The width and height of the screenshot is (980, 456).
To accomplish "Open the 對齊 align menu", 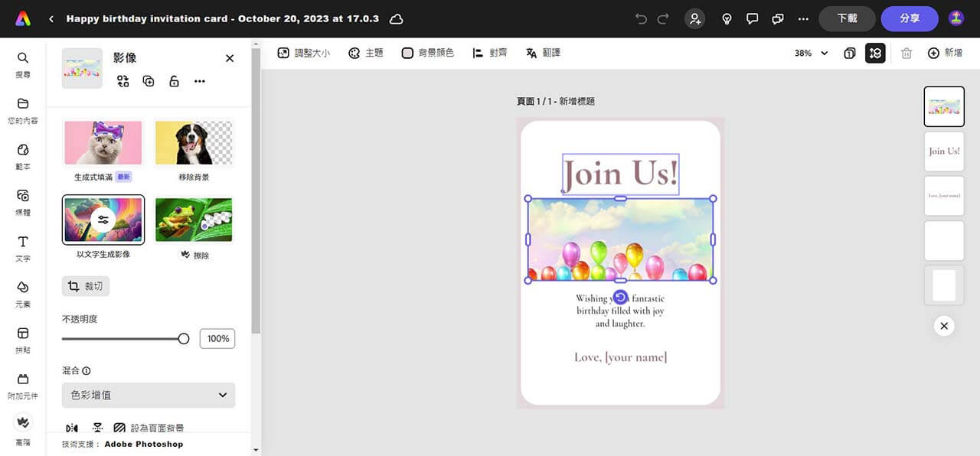I will [x=489, y=53].
